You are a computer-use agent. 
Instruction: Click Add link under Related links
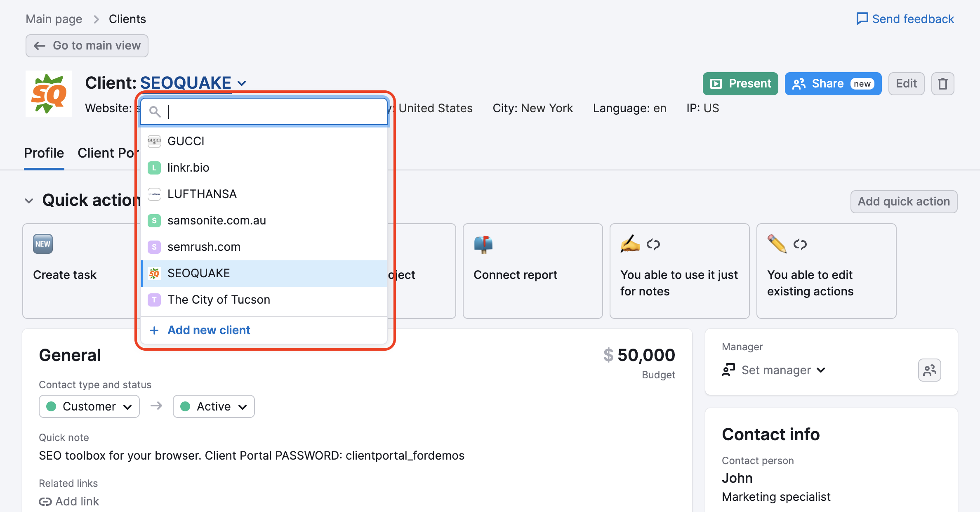point(69,501)
